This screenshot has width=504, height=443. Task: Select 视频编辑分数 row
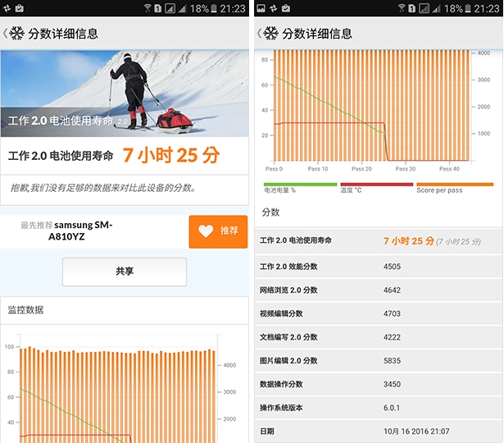tap(379, 313)
